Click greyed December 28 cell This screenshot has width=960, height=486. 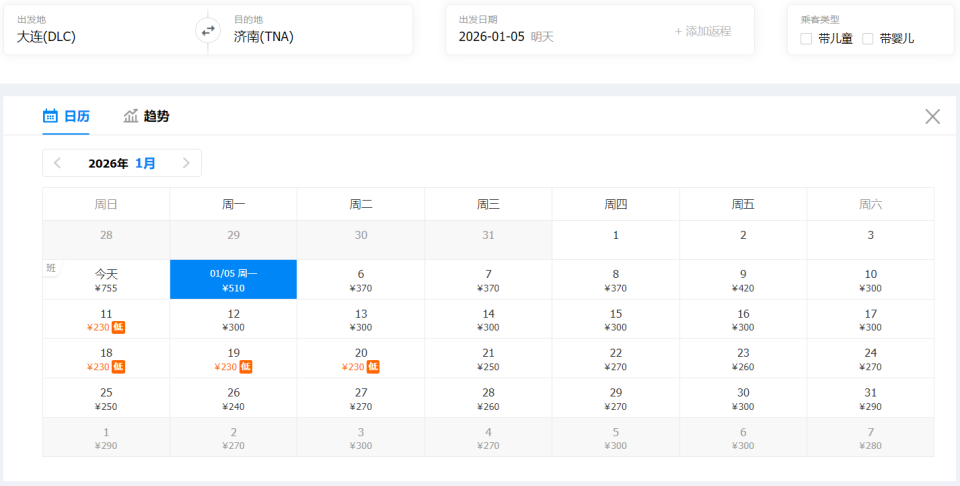pyautogui.click(x=106, y=240)
